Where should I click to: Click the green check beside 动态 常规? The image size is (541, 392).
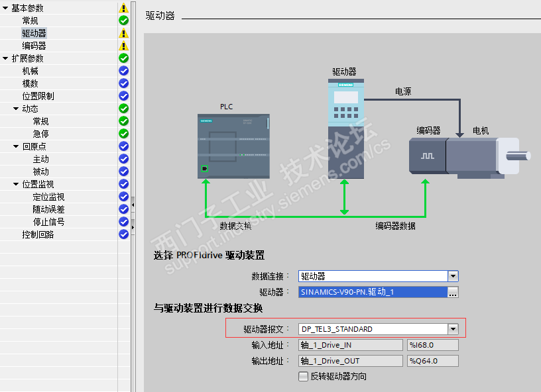(x=123, y=121)
